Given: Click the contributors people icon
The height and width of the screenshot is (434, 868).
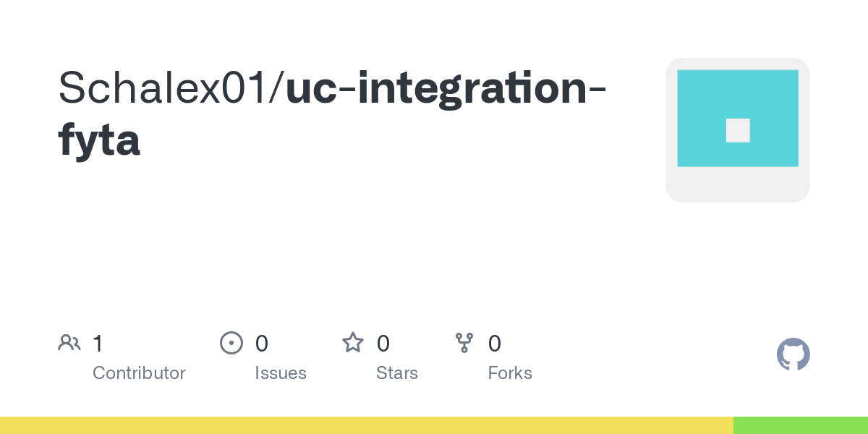Looking at the screenshot, I should click(x=69, y=343).
